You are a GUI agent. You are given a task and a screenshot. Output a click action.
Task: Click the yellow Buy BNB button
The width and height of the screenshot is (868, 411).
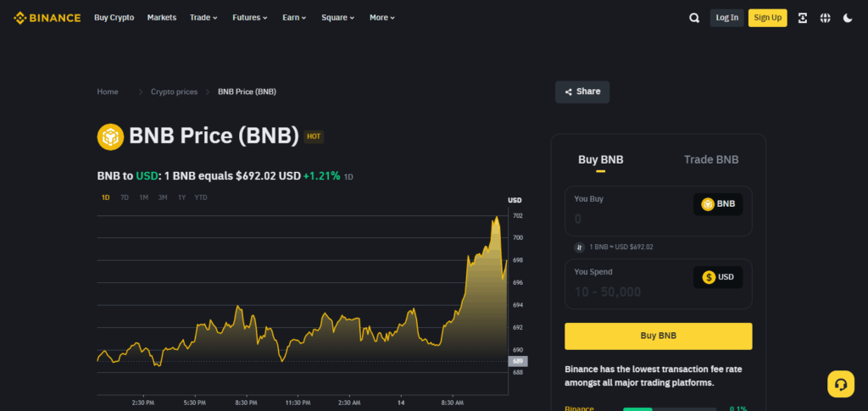pyautogui.click(x=658, y=336)
